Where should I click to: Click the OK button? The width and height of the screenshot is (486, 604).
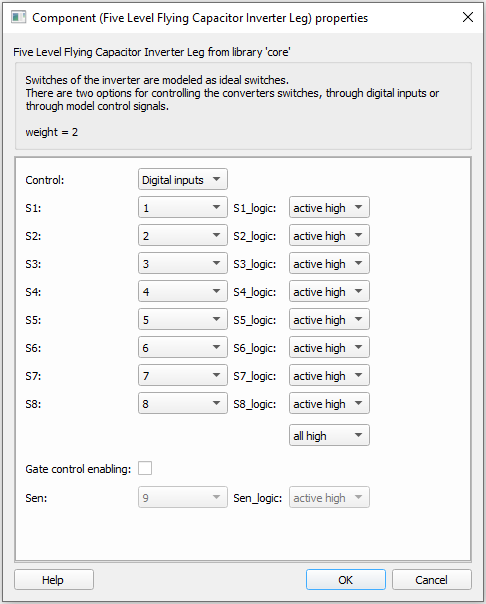pyautogui.click(x=346, y=579)
